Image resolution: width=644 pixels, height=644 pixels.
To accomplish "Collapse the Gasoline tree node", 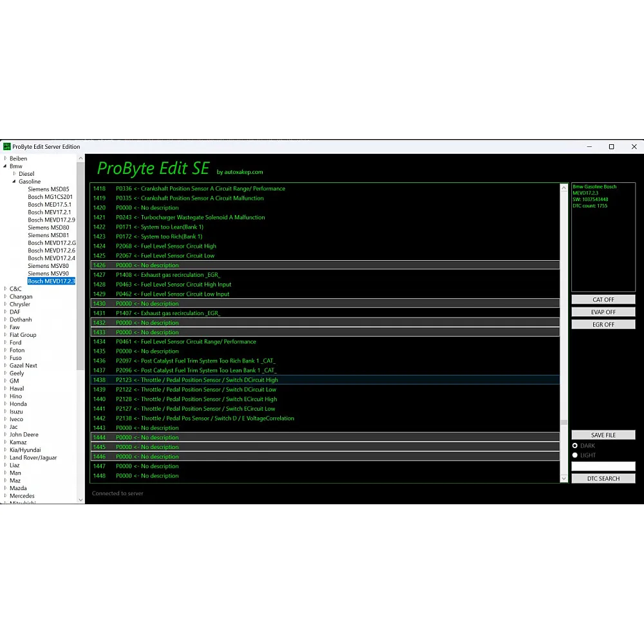I will 14,182.
